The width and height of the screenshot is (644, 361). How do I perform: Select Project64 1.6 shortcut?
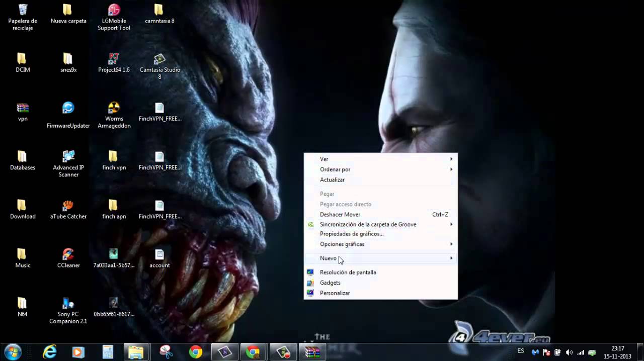click(x=114, y=62)
